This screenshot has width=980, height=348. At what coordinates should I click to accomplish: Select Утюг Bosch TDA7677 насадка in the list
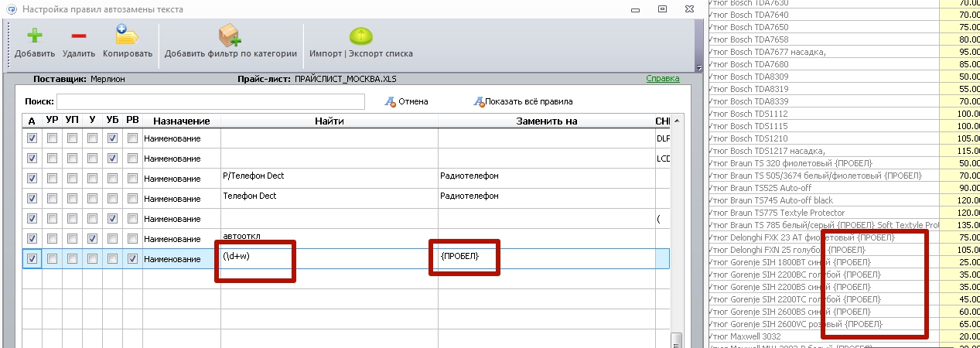click(x=822, y=52)
